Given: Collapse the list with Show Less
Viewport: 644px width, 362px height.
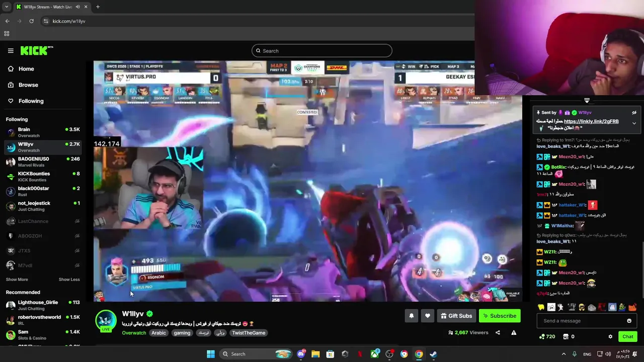Looking at the screenshot, I should pyautogui.click(x=69, y=280).
